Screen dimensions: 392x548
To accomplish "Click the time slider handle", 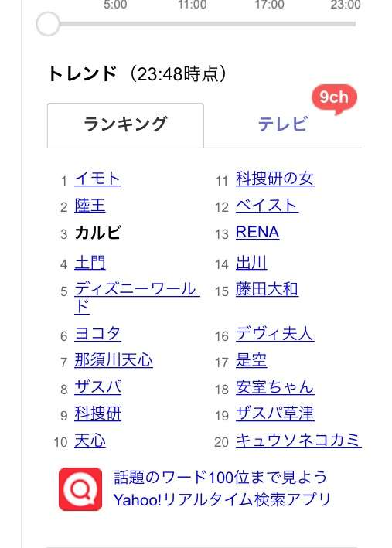I will [48, 24].
